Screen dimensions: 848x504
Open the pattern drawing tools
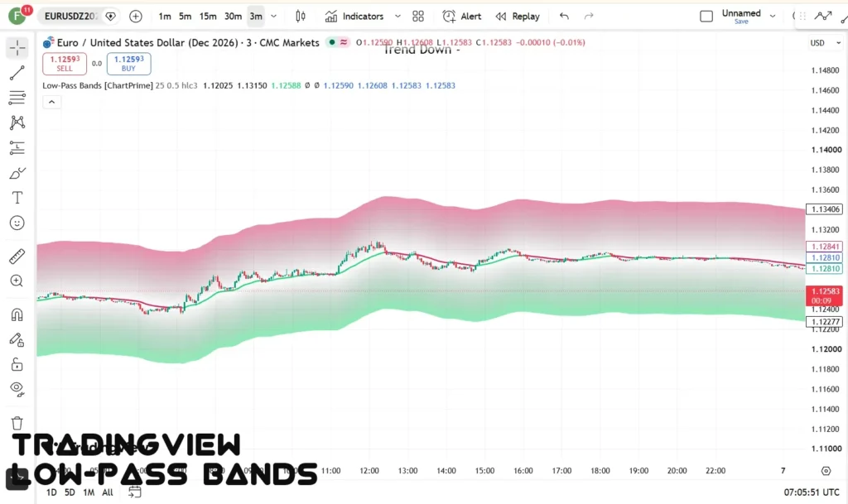point(17,122)
